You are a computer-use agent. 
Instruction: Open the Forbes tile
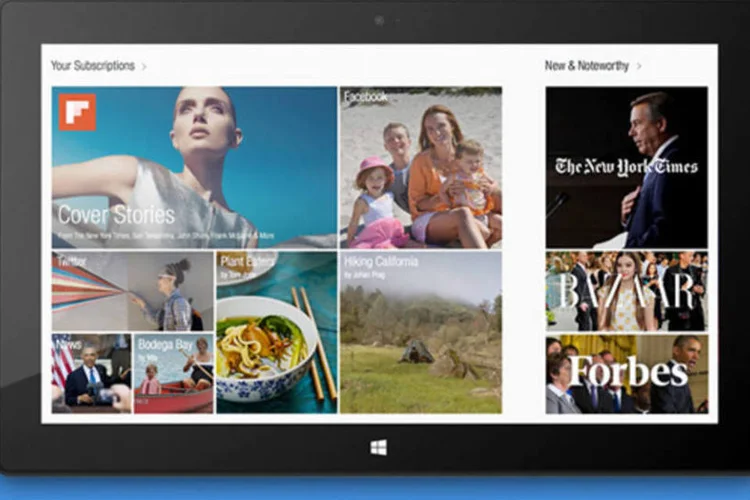[627, 374]
